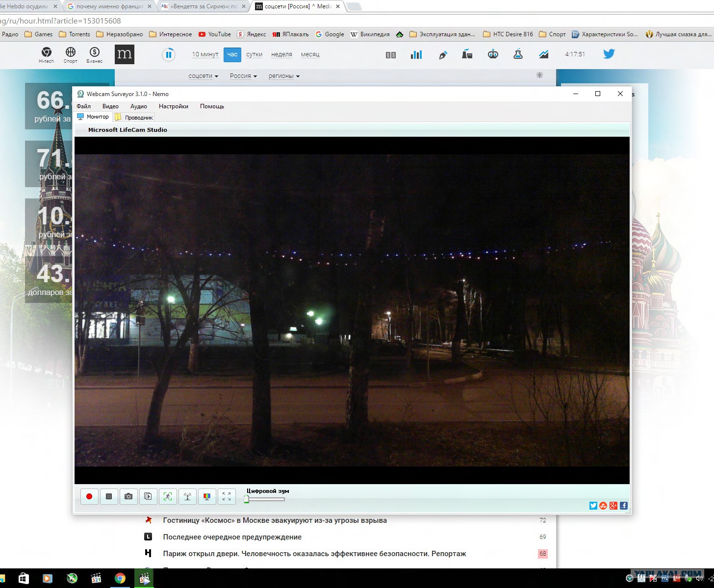Open the newspaper columns icon in site header
This screenshot has height=588, width=714.
tap(391, 55)
